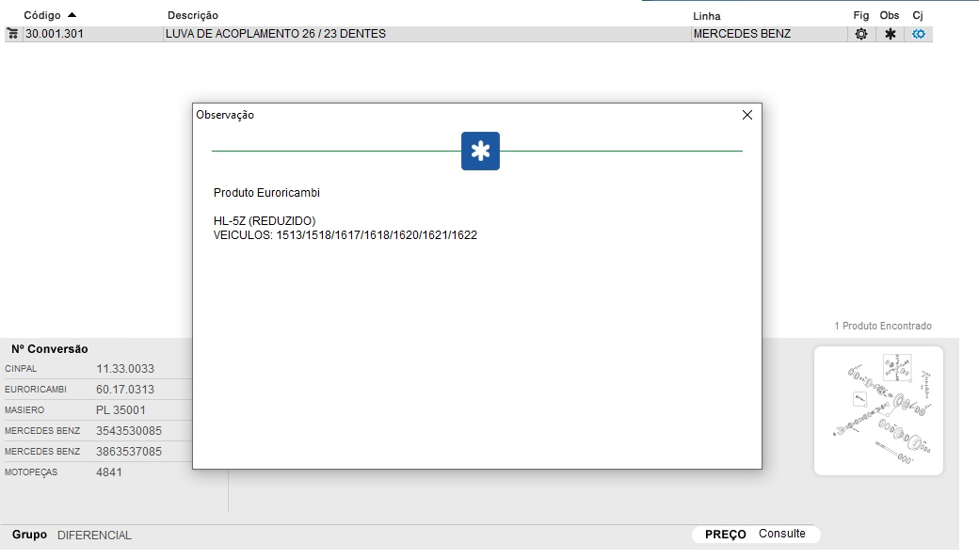
Task: Open the exploded diagram thumbnail
Action: (878, 410)
